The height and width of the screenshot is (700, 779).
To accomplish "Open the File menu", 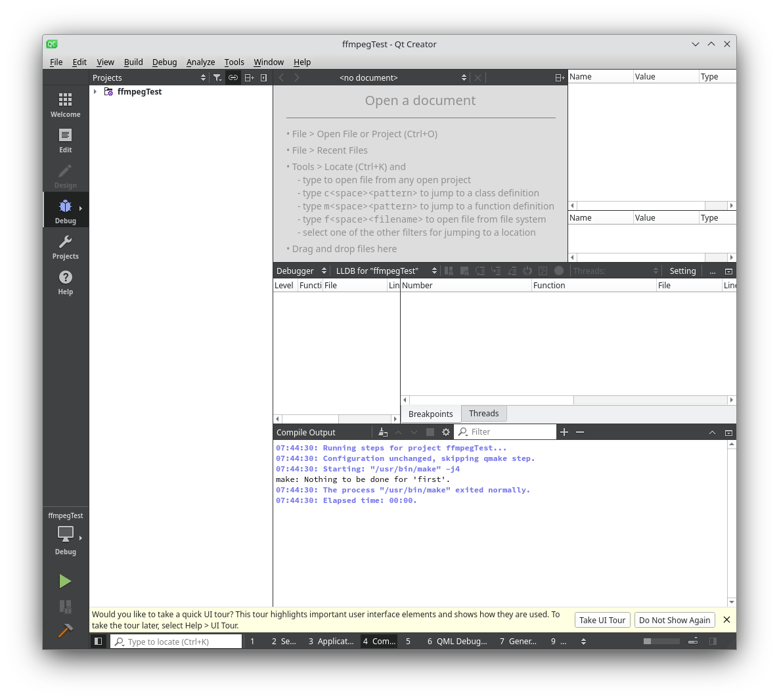I will click(56, 62).
